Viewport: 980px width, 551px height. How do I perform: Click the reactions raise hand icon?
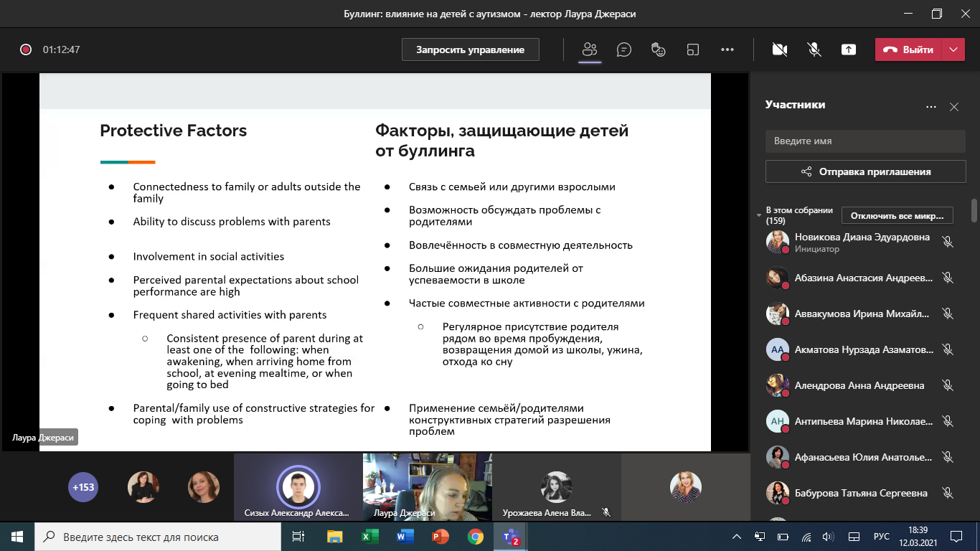click(658, 50)
